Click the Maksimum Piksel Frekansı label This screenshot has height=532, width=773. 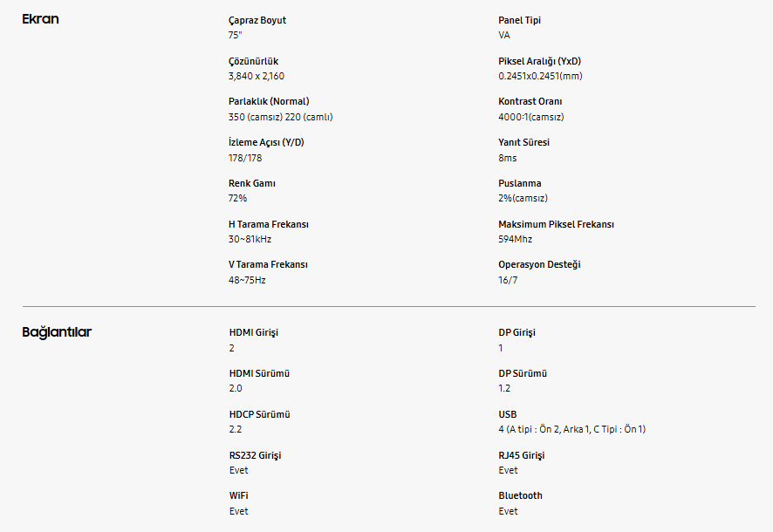click(x=556, y=224)
